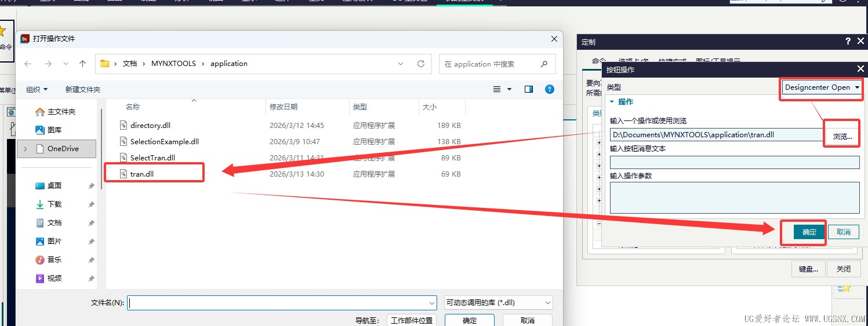Screen dimensions: 868x326
Task: Select OneDrive in the sidebar
Action: 57,148
